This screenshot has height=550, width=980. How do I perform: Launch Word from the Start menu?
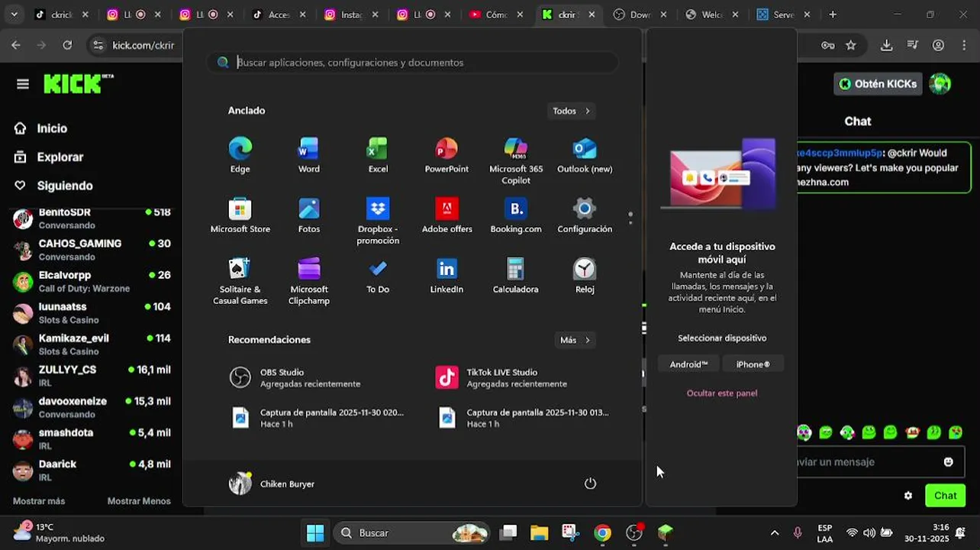point(309,155)
